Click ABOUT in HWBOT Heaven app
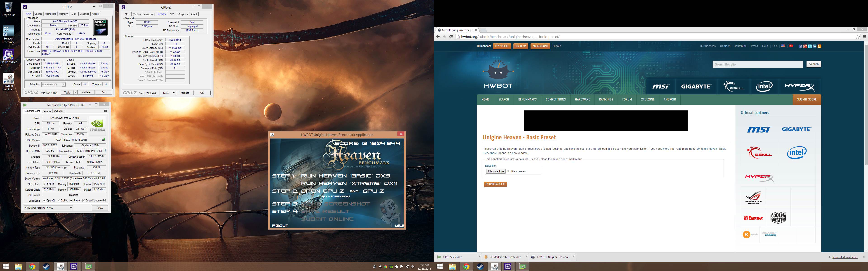Viewport: 868px width, 271px height. point(280,226)
